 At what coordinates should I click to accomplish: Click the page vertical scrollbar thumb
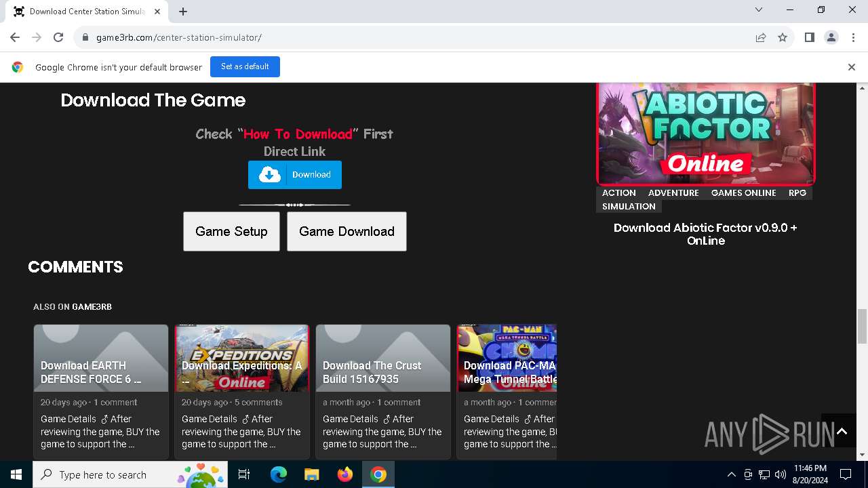(x=862, y=326)
